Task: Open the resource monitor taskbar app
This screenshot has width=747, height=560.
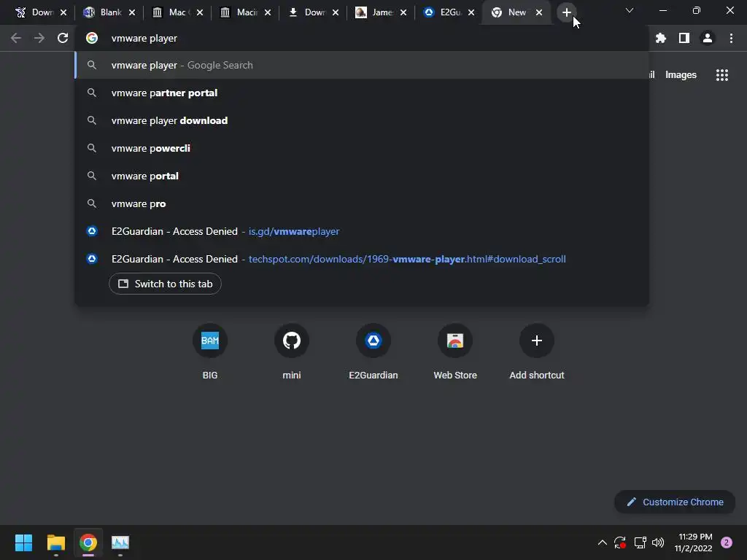Action: (120, 542)
